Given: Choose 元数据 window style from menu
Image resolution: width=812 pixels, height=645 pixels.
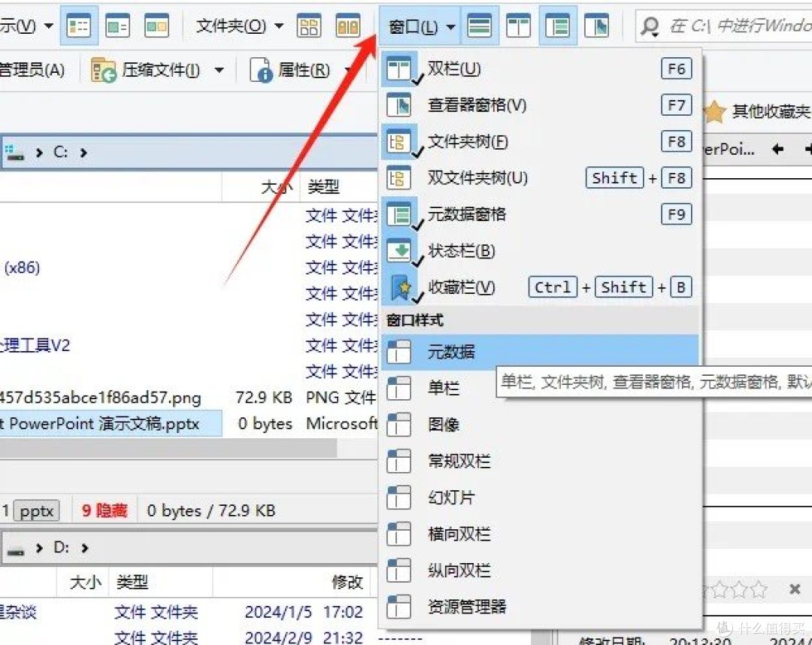Looking at the screenshot, I should 451,351.
